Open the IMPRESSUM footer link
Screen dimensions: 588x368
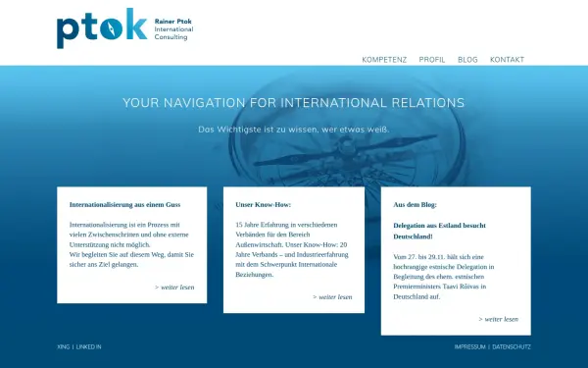click(469, 347)
